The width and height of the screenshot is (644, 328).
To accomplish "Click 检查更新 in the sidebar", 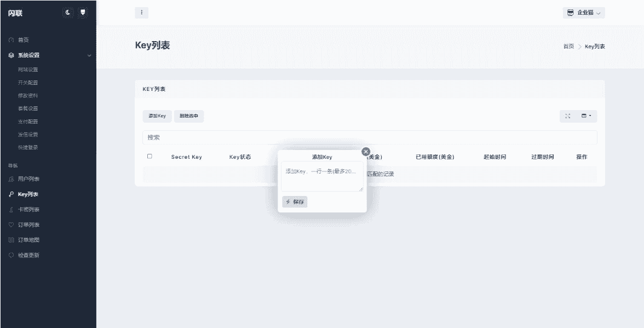I will click(x=28, y=255).
